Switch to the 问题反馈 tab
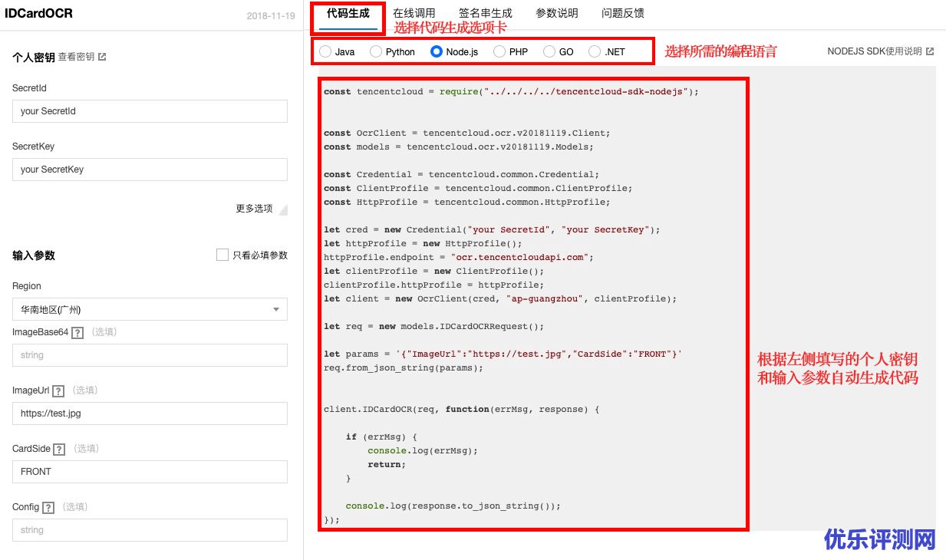This screenshot has width=946, height=560. click(623, 13)
